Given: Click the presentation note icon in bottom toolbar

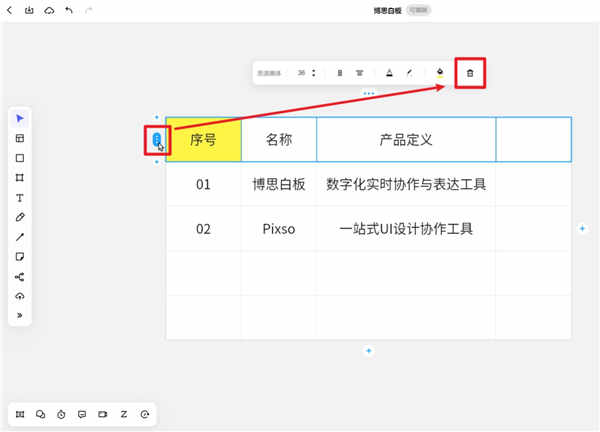Looking at the screenshot, I should 82,414.
